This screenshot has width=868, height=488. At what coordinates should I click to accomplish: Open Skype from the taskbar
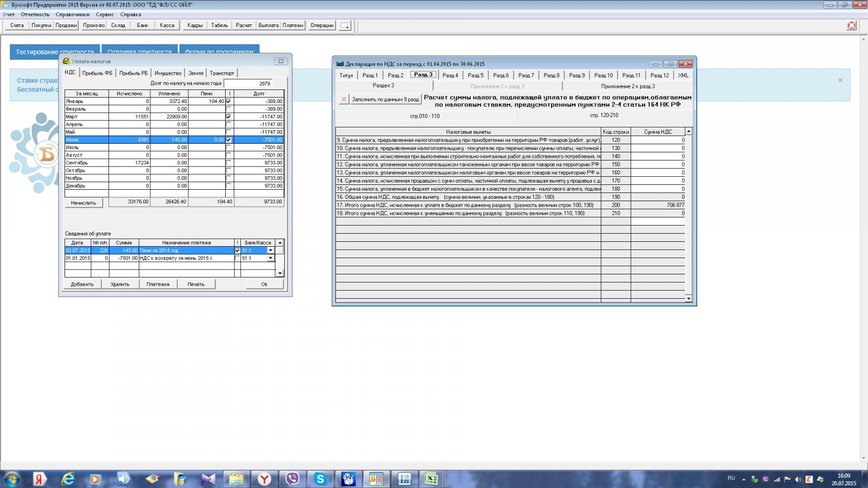320,479
